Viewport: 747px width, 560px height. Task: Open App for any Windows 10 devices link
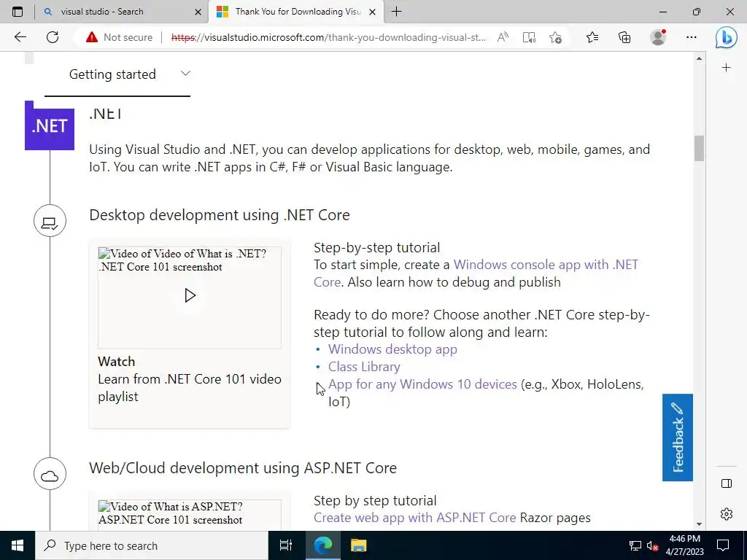tap(422, 384)
